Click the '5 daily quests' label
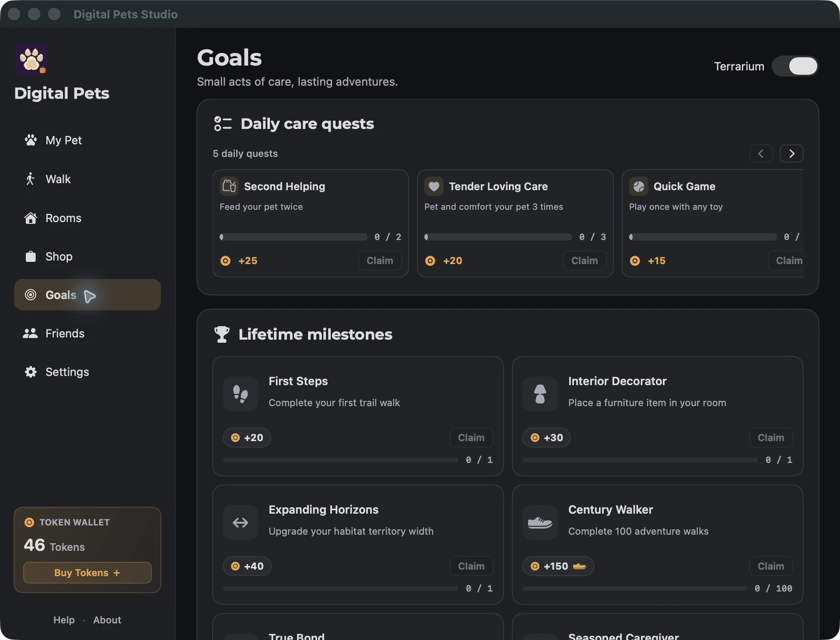Image resolution: width=840 pixels, height=640 pixels. click(x=245, y=154)
